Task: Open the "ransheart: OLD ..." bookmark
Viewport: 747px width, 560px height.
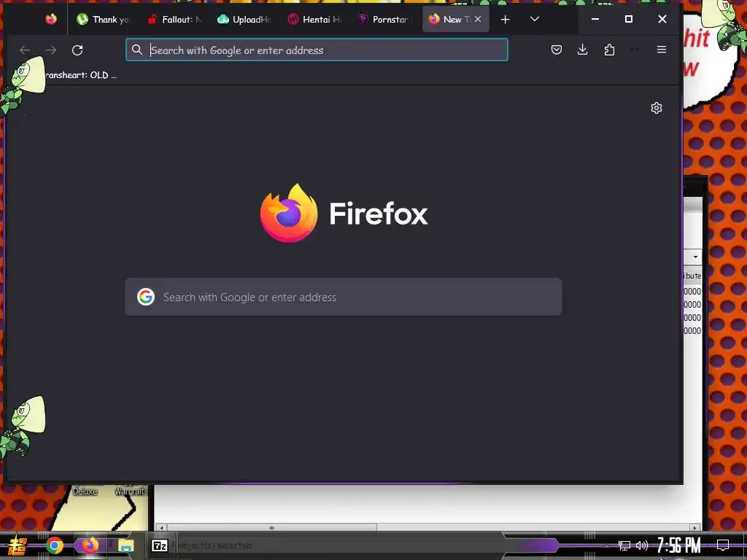Action: (79, 75)
